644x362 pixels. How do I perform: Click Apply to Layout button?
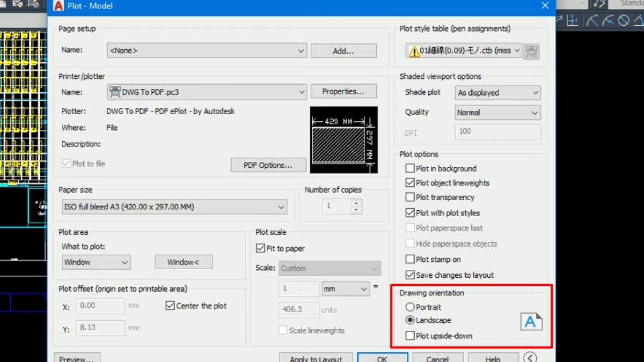coord(316,357)
